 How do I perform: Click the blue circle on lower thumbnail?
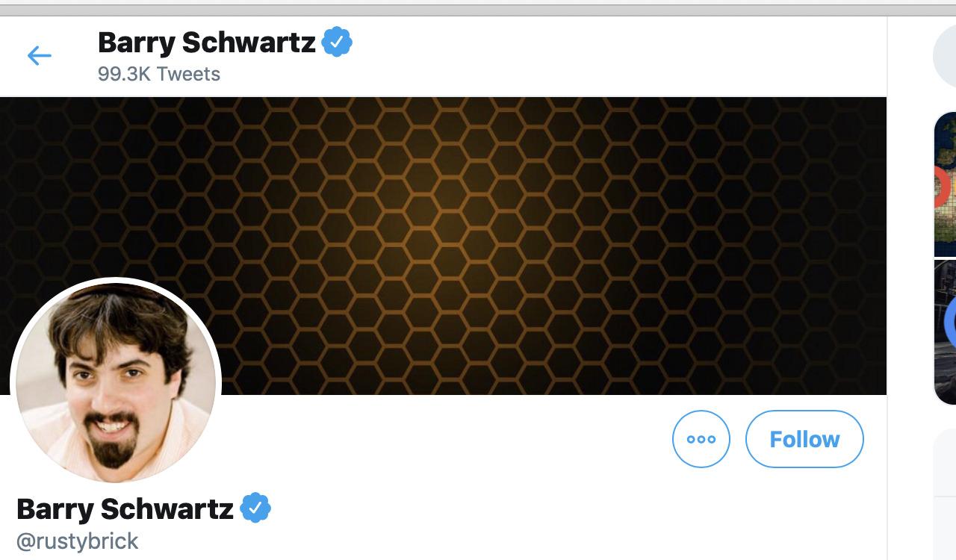point(950,323)
